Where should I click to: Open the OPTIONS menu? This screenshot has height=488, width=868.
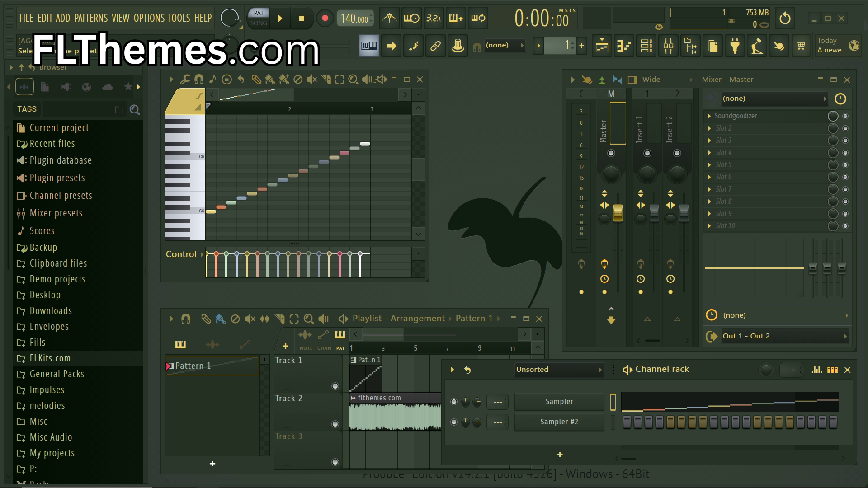[149, 18]
